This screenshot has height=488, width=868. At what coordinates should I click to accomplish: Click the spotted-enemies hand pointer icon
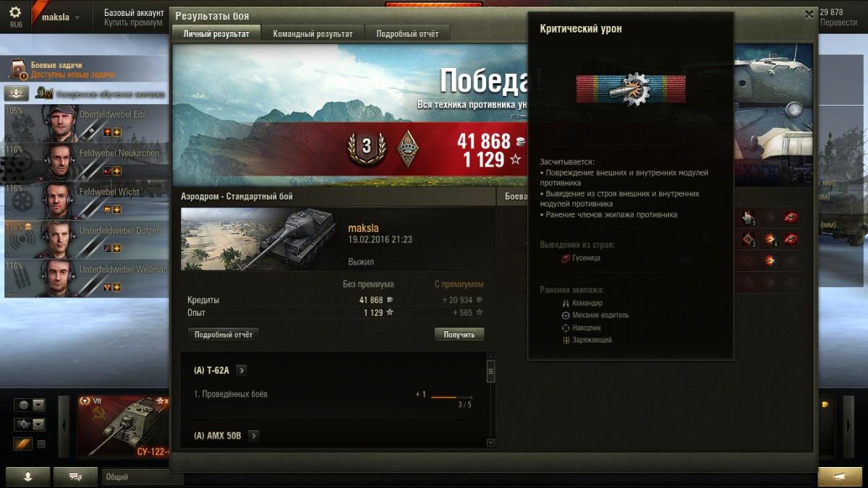[749, 217]
